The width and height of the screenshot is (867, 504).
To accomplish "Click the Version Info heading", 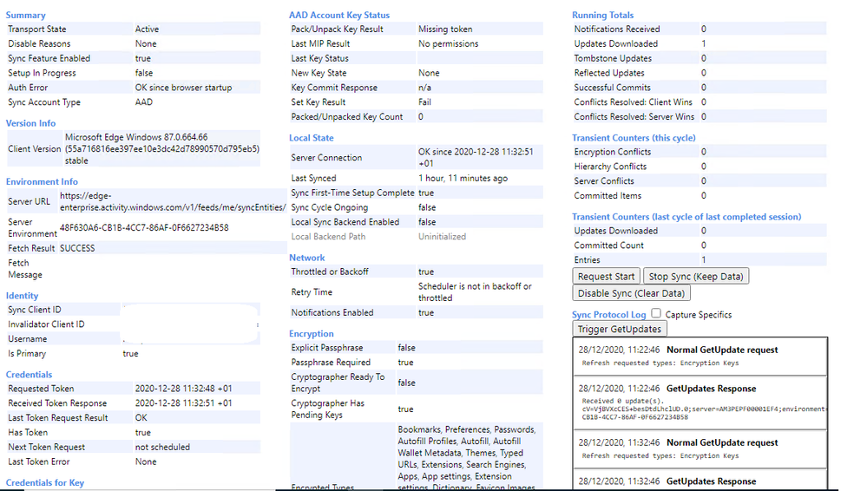I will [30, 123].
